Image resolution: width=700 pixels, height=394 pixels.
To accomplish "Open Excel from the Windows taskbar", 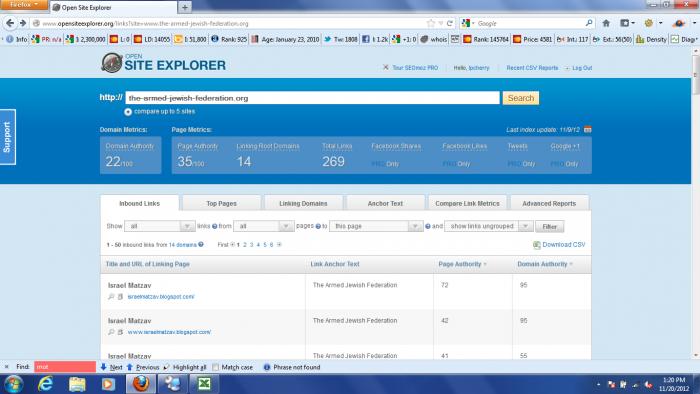I will coord(204,384).
